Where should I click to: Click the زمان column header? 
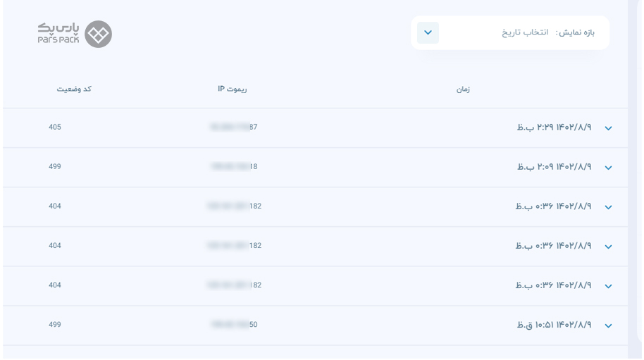(x=463, y=89)
